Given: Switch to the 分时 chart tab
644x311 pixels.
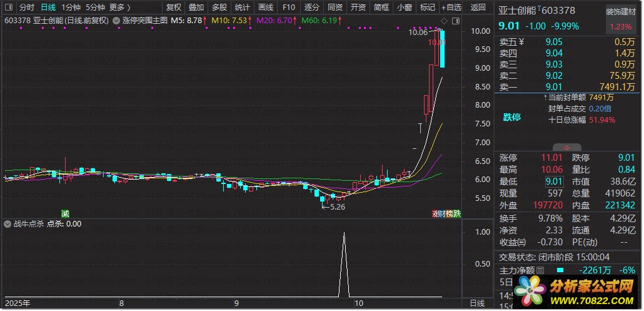Looking at the screenshot, I should (27, 8).
